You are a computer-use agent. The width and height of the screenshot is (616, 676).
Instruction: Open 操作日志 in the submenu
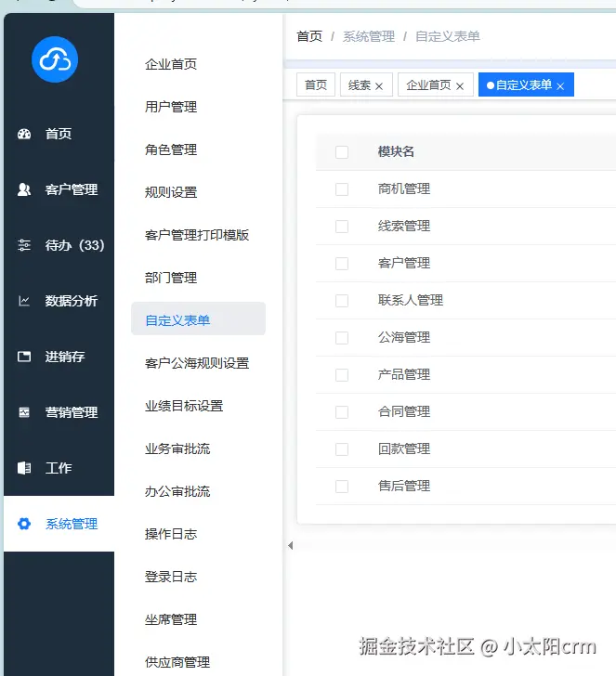171,534
